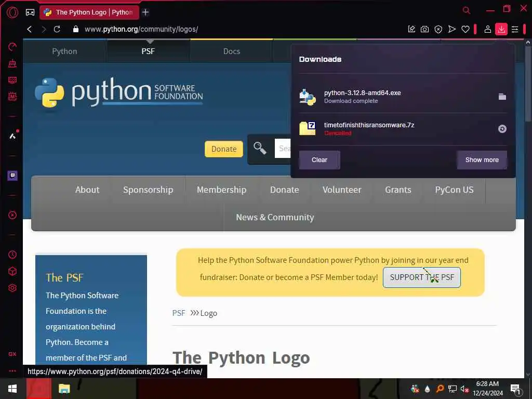Open the Donate item in gray menu bar

[284, 190]
